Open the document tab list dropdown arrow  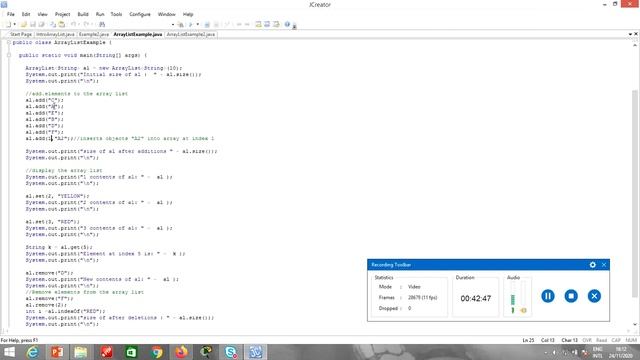pos(630,34)
